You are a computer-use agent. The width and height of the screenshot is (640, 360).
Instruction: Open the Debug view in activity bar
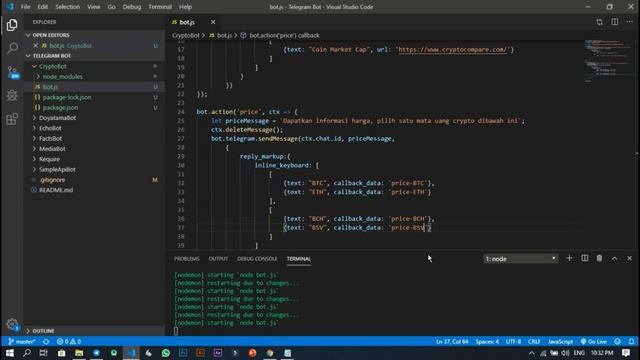(x=12, y=96)
